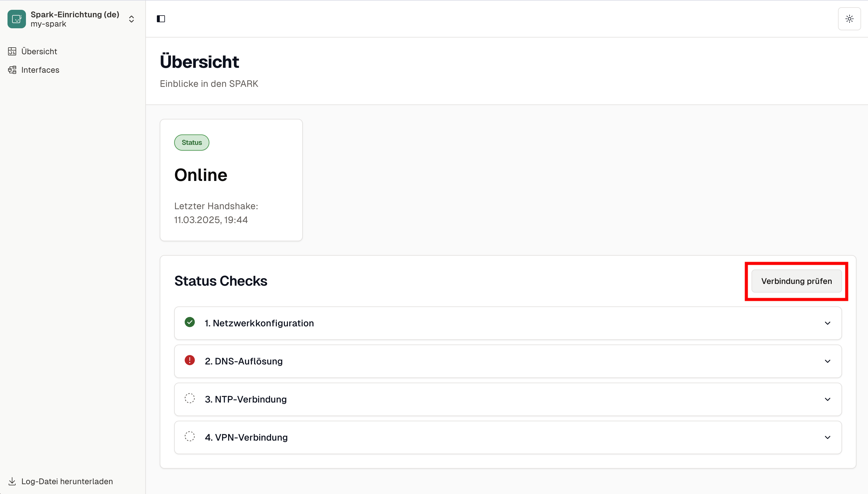Open the Übersicht menu item
This screenshot has height=494, width=868.
pos(39,51)
